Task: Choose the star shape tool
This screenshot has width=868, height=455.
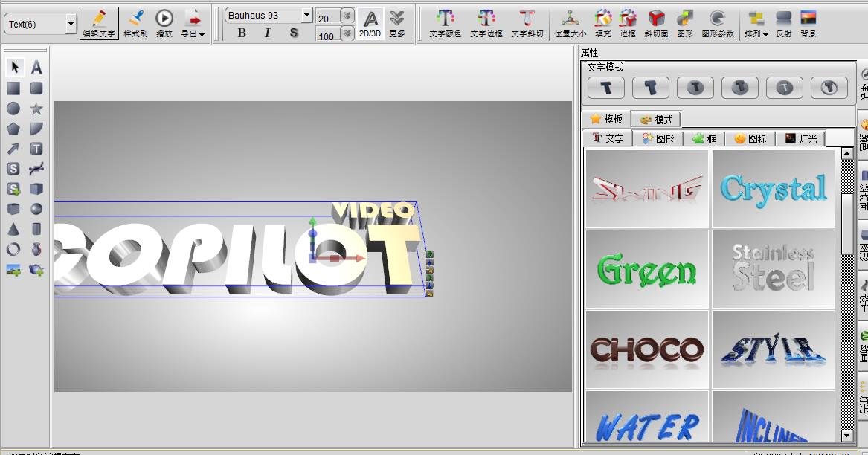Action: (x=36, y=109)
